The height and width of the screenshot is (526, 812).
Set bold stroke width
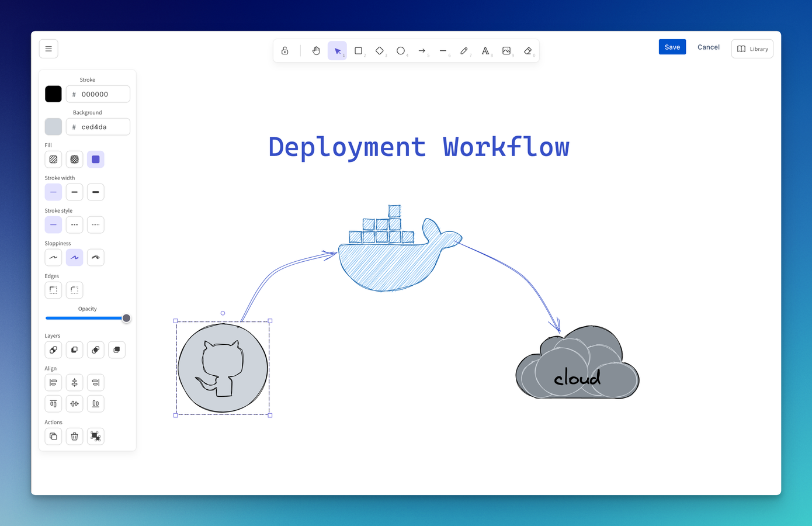coord(74,192)
